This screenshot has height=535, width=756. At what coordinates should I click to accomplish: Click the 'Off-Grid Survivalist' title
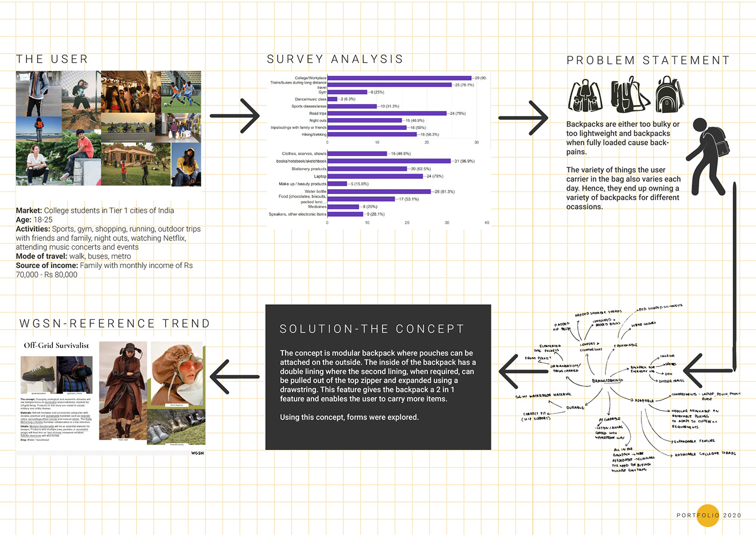click(56, 345)
